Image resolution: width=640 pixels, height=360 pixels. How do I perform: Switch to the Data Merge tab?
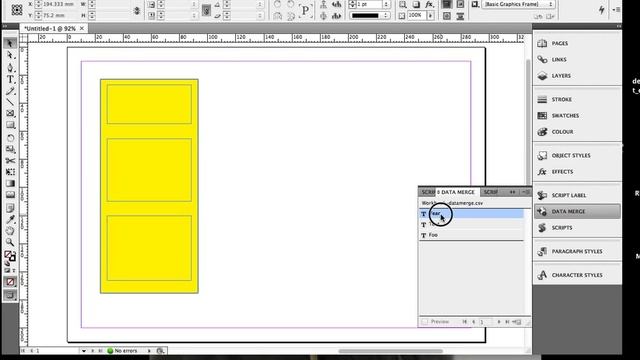[x=458, y=192]
